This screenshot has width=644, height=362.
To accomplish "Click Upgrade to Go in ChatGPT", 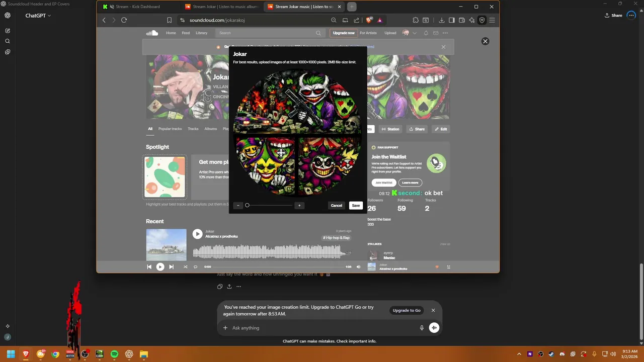I will click(x=407, y=310).
